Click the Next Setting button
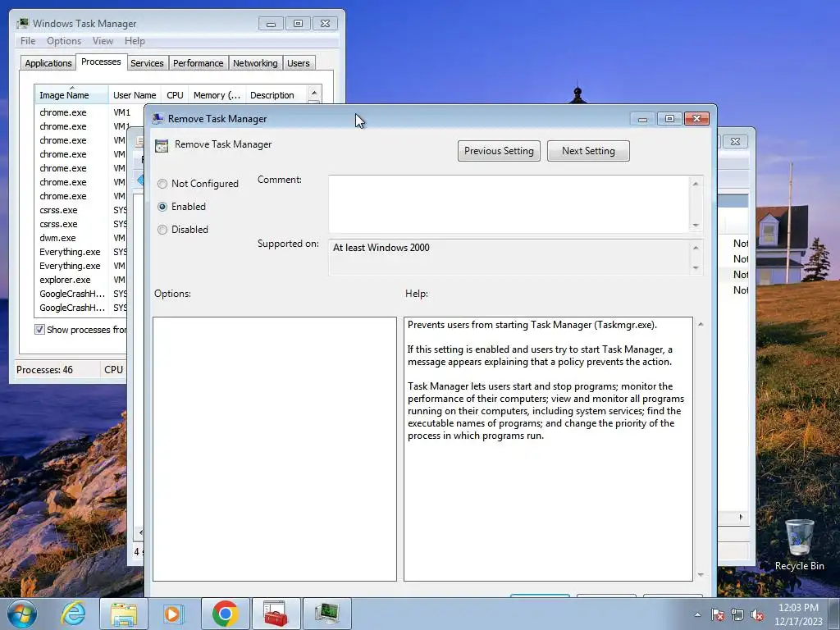This screenshot has width=840, height=630. [588, 151]
